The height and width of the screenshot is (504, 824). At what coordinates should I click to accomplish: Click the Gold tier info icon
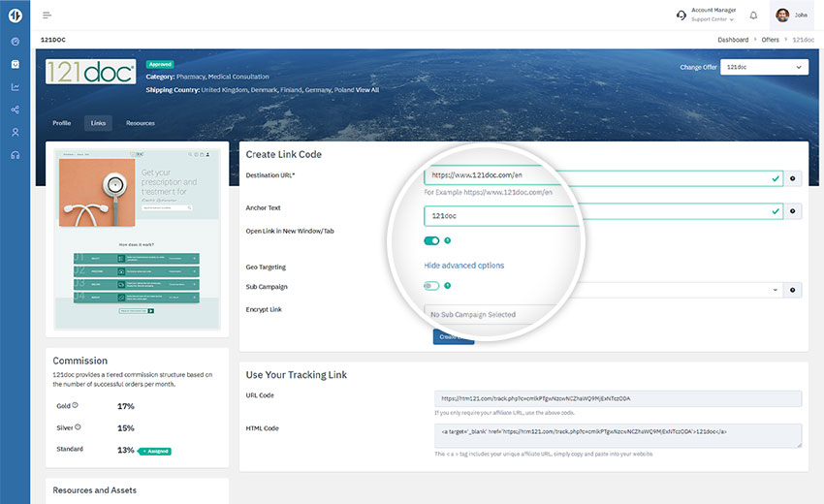tap(75, 406)
